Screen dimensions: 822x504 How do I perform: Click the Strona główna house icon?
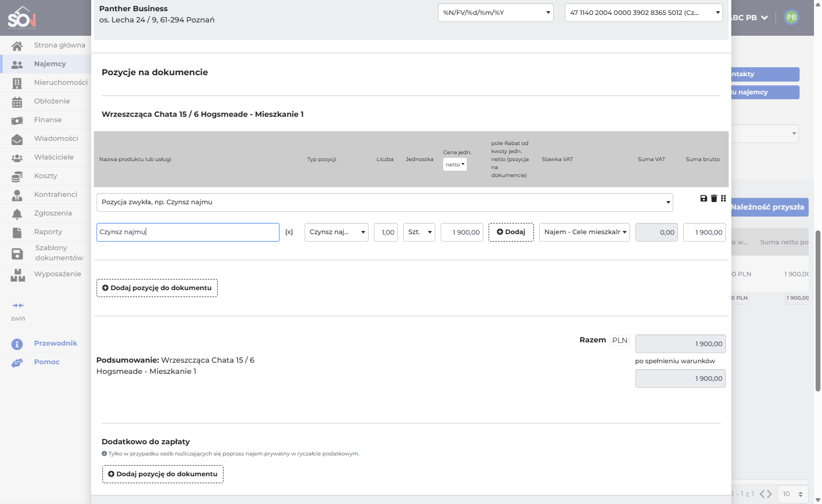point(17,46)
